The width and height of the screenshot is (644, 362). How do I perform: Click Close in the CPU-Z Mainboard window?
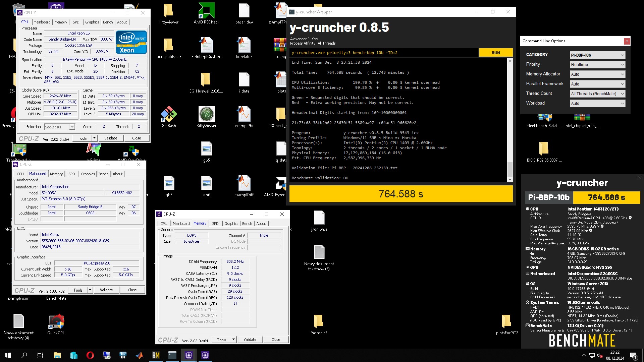(x=132, y=290)
